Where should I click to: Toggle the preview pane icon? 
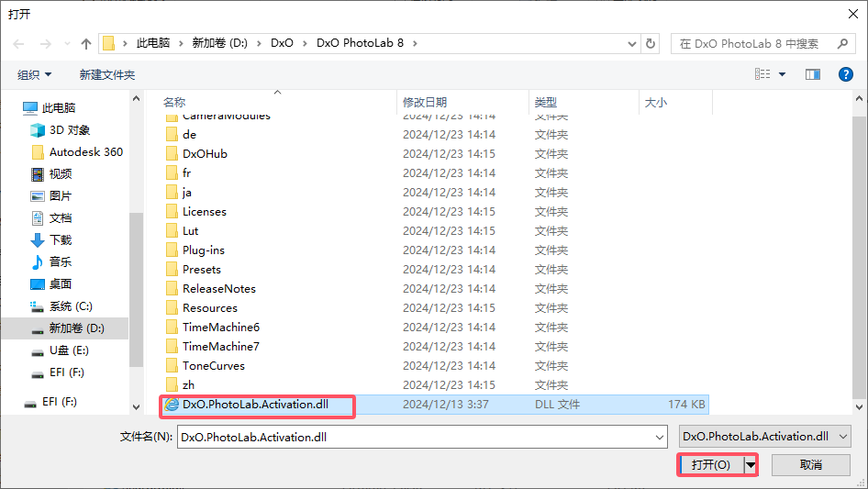click(813, 74)
